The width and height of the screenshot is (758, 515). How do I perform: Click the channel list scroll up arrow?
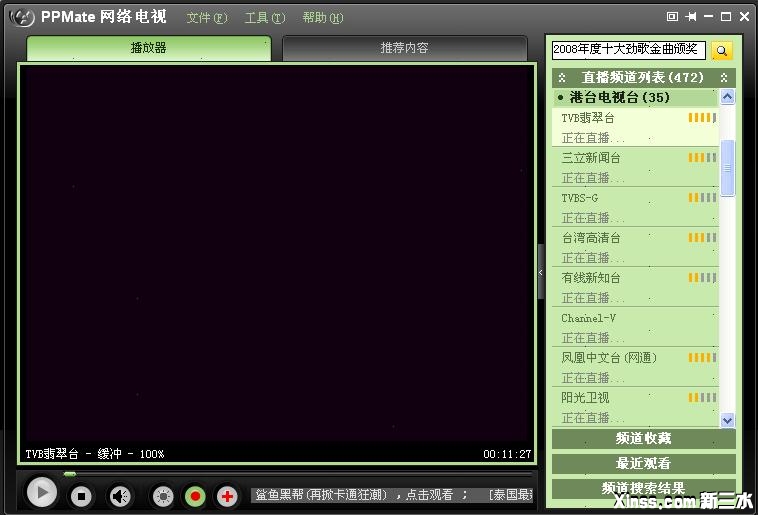tap(728, 97)
